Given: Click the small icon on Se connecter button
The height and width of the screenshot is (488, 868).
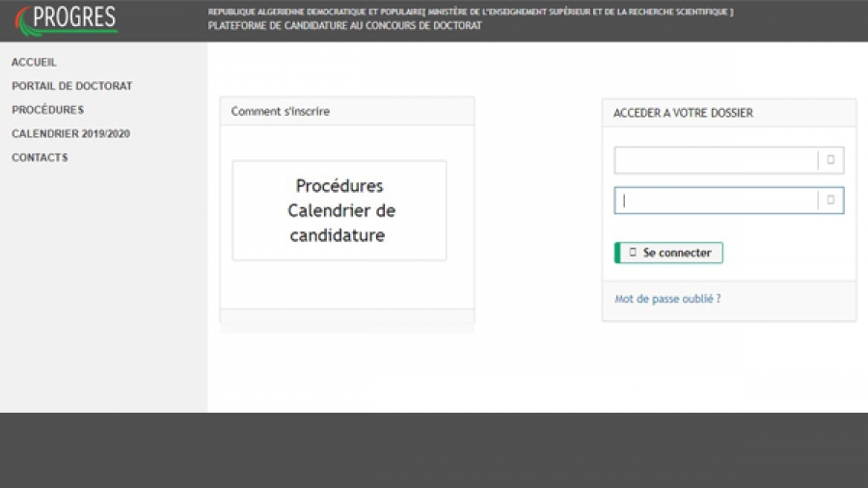Looking at the screenshot, I should coord(633,253).
